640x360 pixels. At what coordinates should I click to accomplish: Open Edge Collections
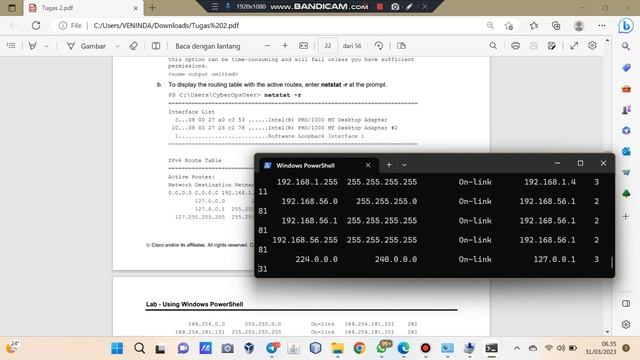click(556, 25)
